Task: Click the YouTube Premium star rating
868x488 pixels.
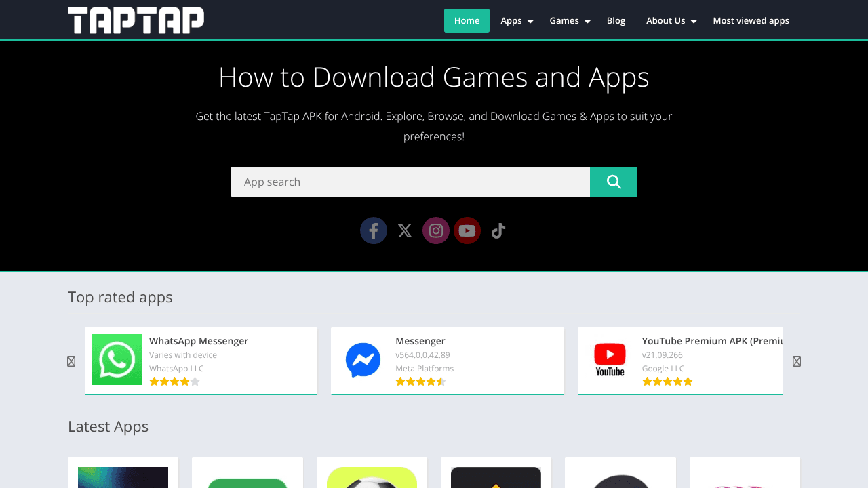Action: pyautogui.click(x=667, y=382)
